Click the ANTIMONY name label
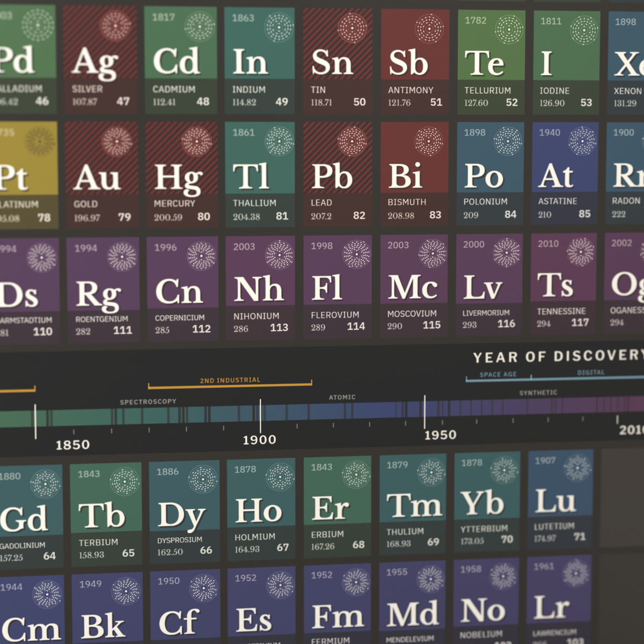 (411, 90)
